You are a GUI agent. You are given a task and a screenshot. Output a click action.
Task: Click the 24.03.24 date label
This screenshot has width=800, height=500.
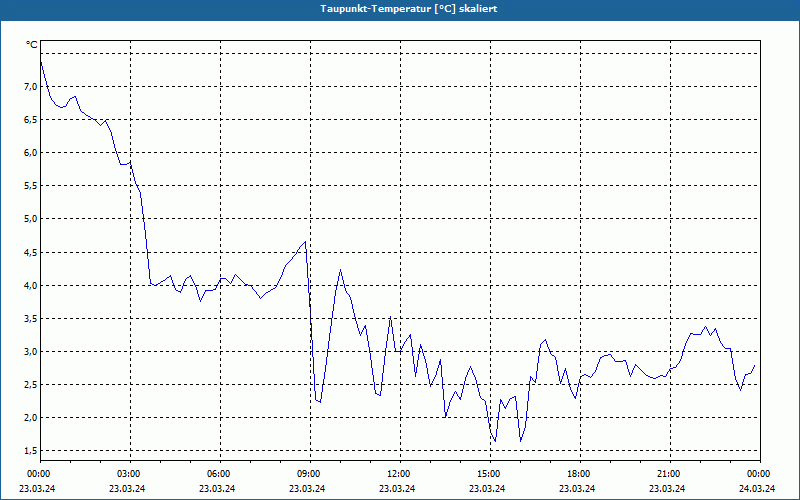[757, 489]
